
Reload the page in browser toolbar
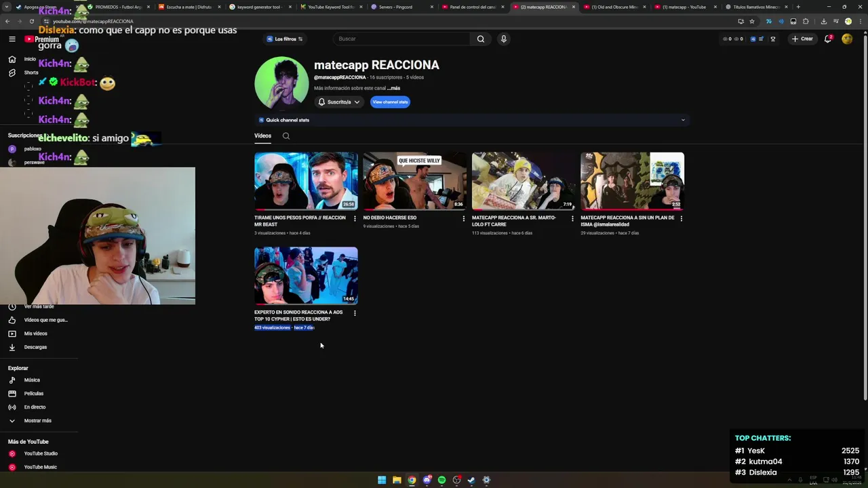point(31,21)
